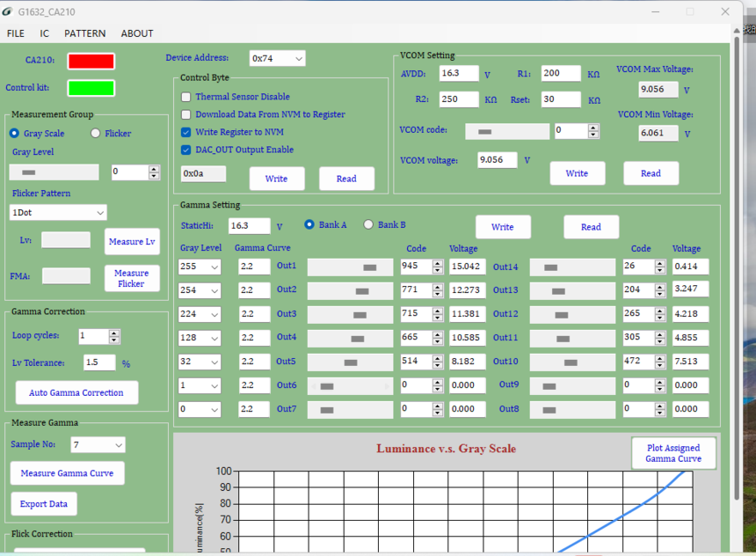Click the Out14 code slider
The width and height of the screenshot is (756, 556).
[573, 267]
